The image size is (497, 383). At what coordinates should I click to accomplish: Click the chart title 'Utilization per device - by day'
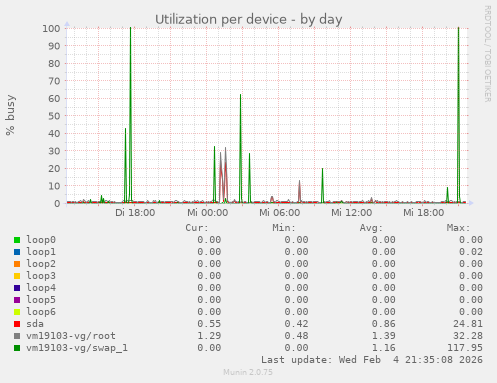[249, 20]
